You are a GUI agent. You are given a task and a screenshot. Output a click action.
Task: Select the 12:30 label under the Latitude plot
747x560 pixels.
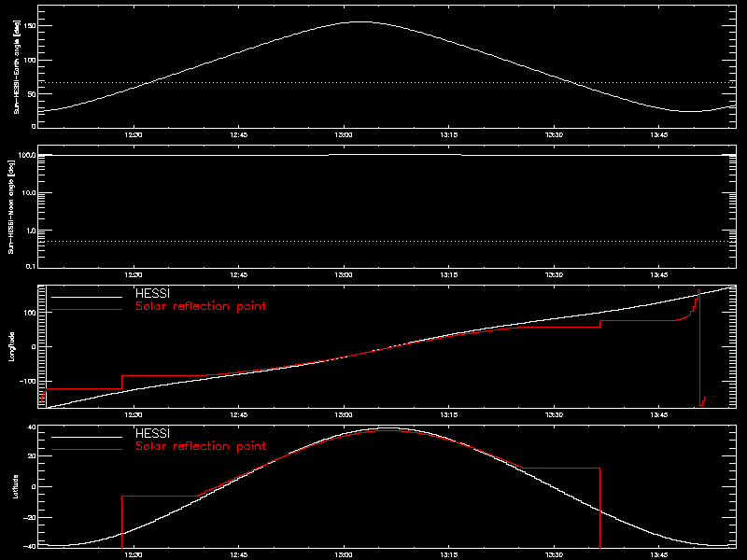pos(134,555)
